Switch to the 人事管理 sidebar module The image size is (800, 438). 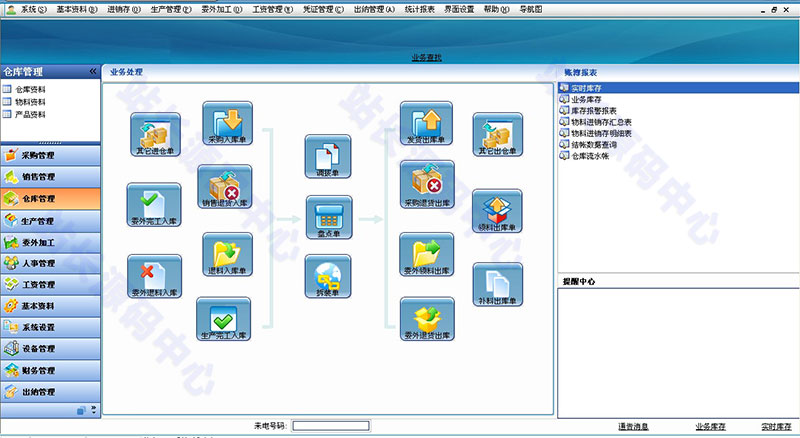tap(51, 263)
